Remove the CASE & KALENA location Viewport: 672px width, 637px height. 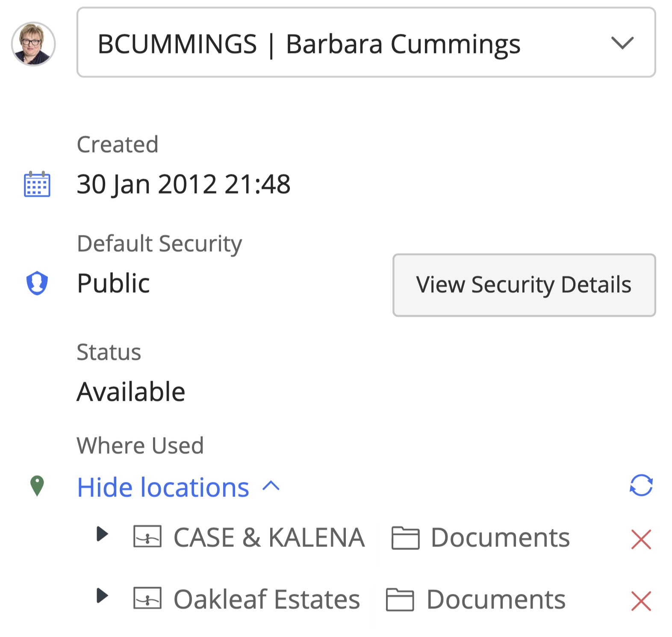pyautogui.click(x=641, y=539)
